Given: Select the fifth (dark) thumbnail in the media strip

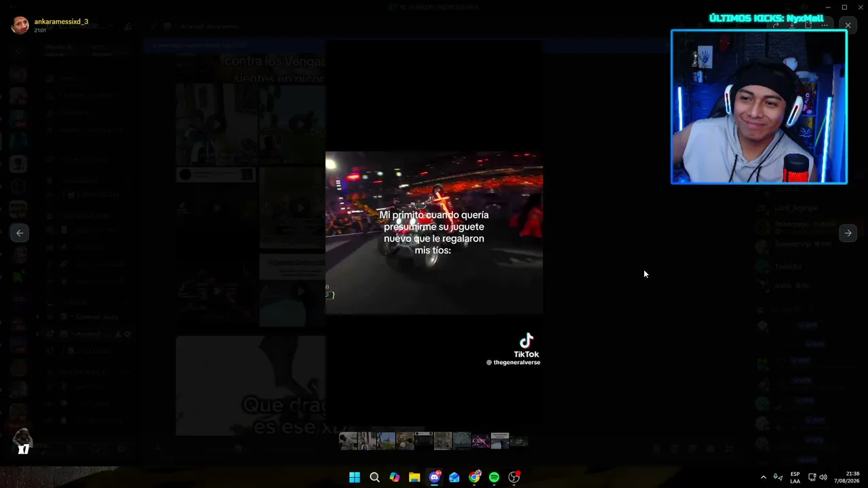Looking at the screenshot, I should tap(424, 441).
